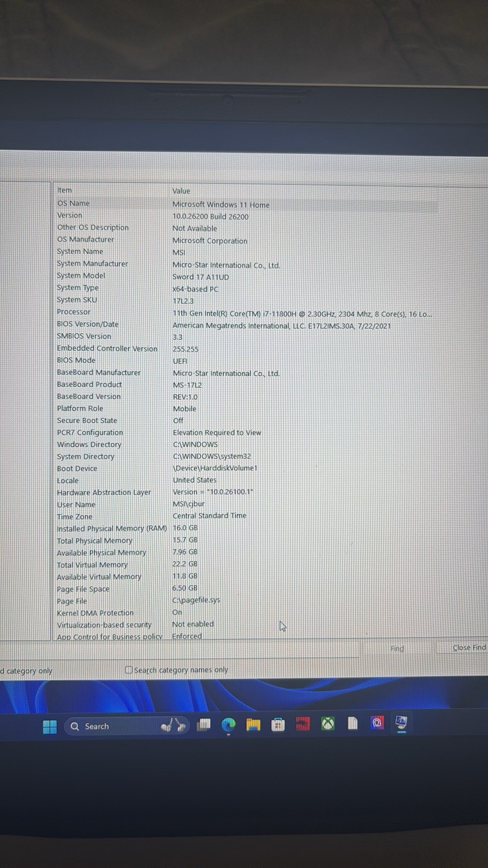This screenshot has height=868, width=488.
Task: Click the value 'Sword 17 A11UD'
Action: [x=201, y=277]
